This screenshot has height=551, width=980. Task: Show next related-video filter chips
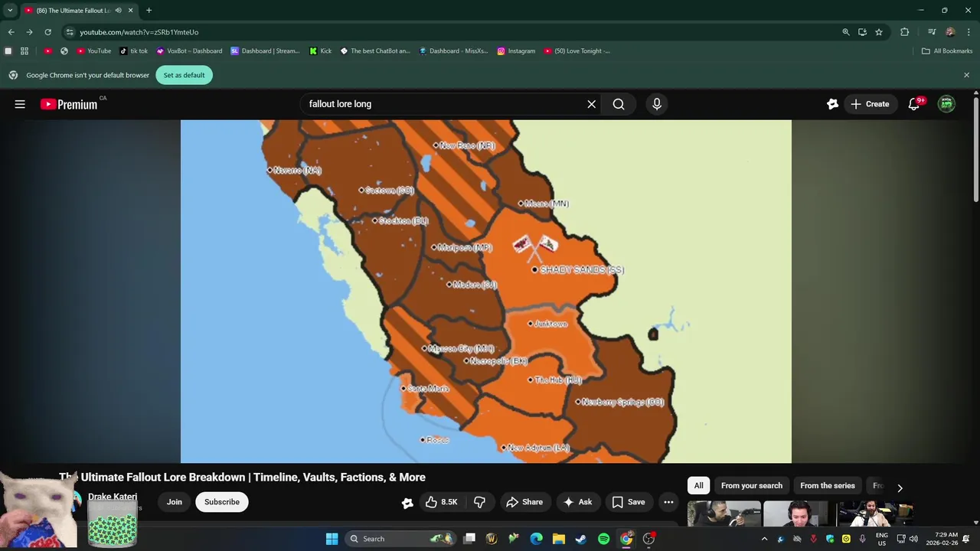[x=900, y=487]
